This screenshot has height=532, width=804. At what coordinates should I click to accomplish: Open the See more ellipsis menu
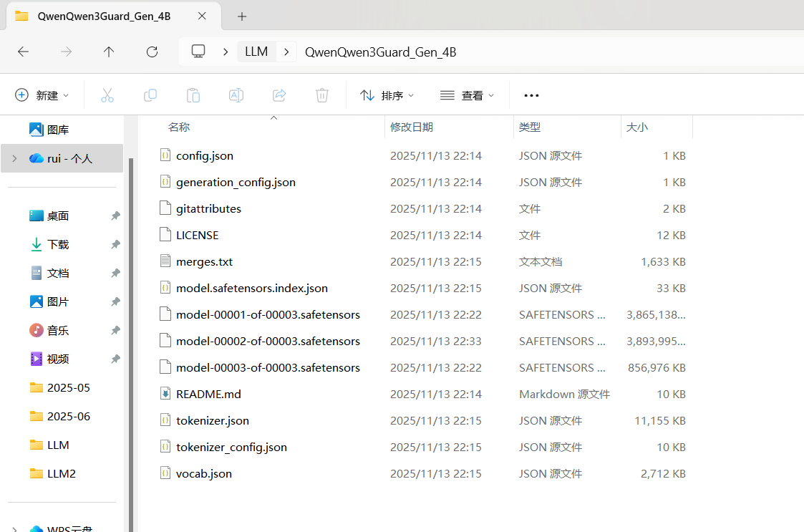531,95
